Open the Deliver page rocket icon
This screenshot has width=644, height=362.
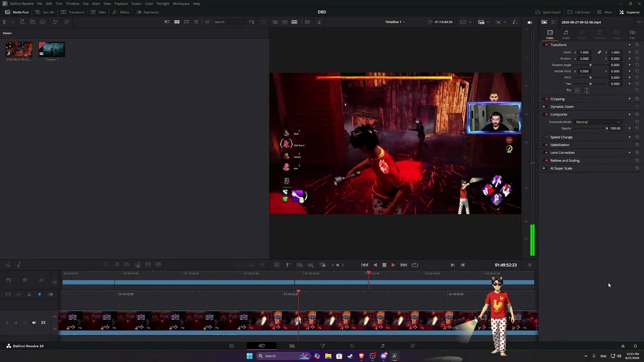[413, 346]
